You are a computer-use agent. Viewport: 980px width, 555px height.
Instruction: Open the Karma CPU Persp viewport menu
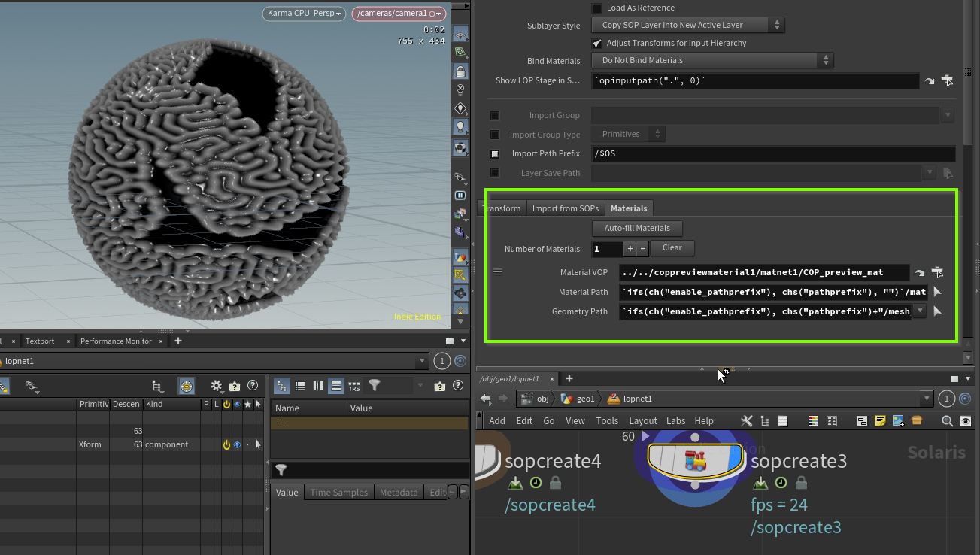point(305,14)
